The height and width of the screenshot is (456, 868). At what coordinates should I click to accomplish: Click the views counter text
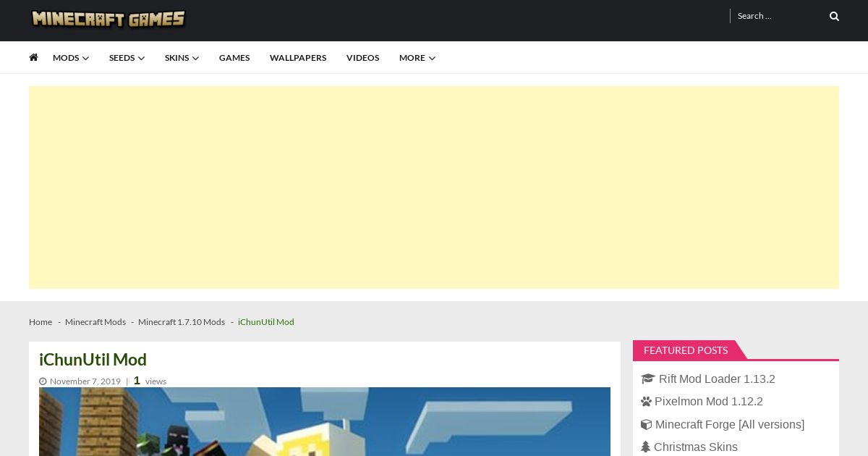[150, 381]
